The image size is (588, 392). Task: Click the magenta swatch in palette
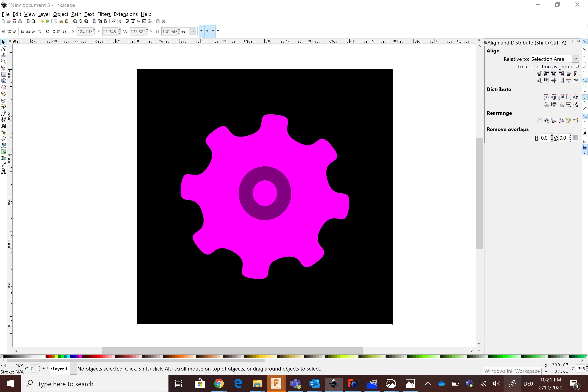80,356
